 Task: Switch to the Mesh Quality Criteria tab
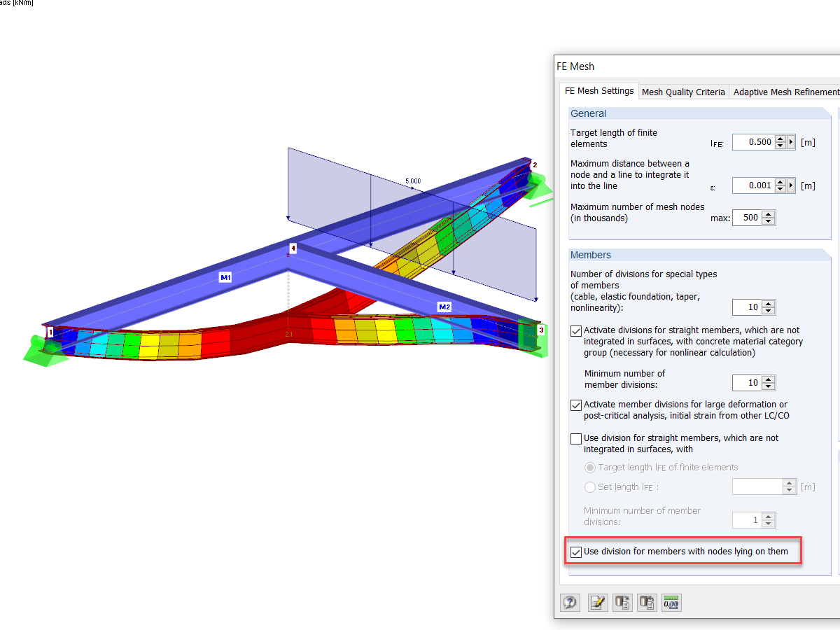(683, 92)
